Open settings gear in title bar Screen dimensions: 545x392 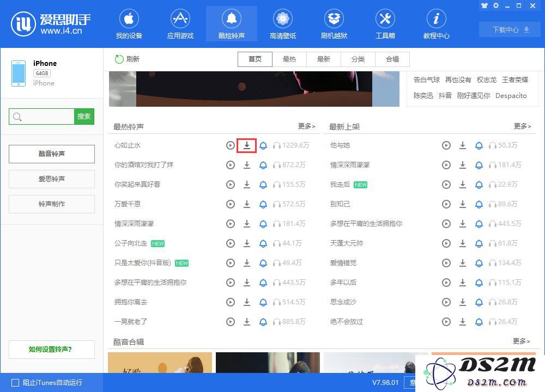click(x=496, y=5)
